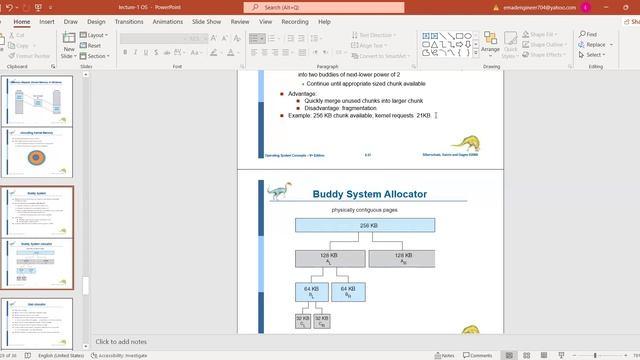This screenshot has width=640, height=360.
Task: Click the Undo icon in title bar
Action: 9,7
